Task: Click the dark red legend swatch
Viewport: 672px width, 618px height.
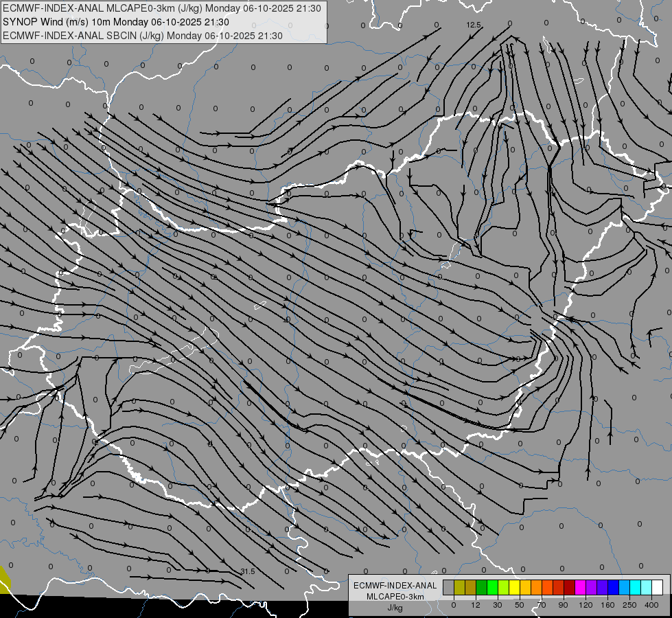Action: (569, 587)
